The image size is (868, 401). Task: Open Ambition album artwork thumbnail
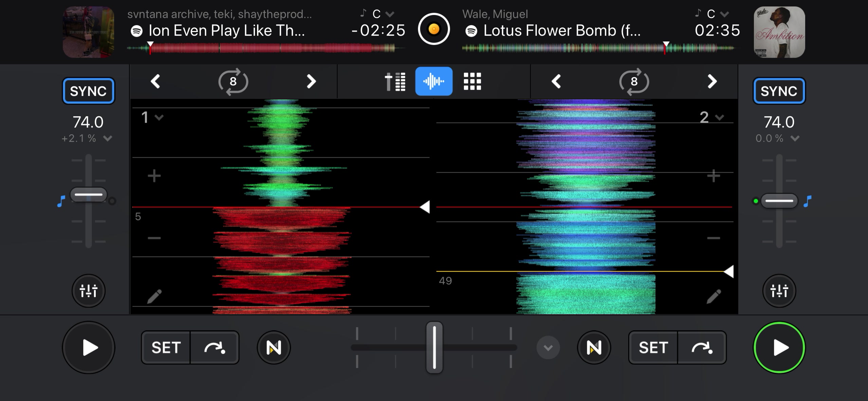coord(779,32)
